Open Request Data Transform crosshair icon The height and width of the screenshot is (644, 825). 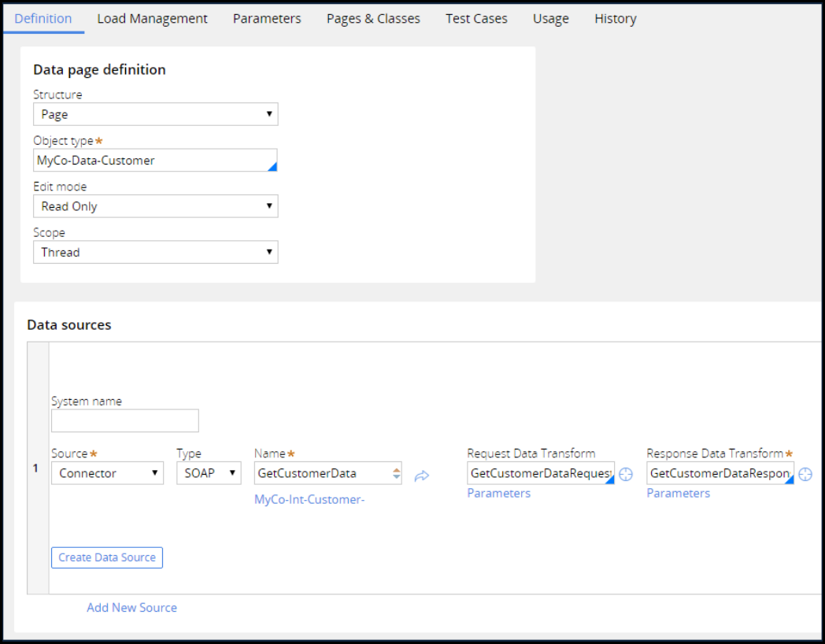(x=626, y=474)
